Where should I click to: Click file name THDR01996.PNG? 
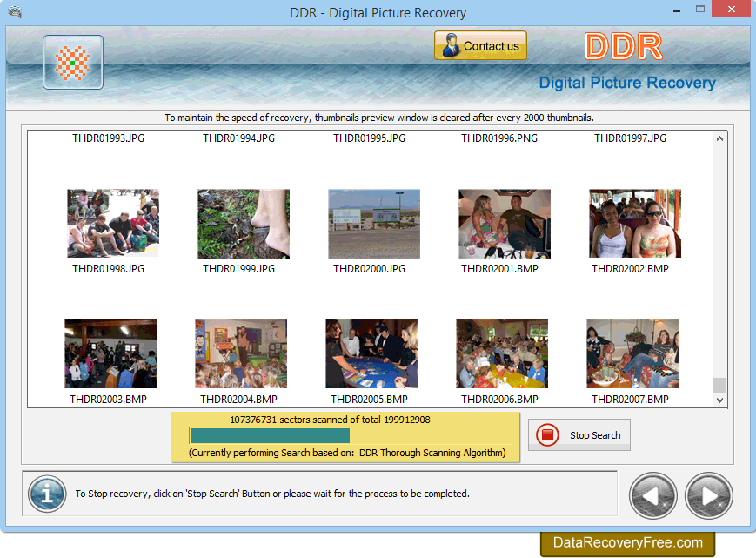click(499, 138)
